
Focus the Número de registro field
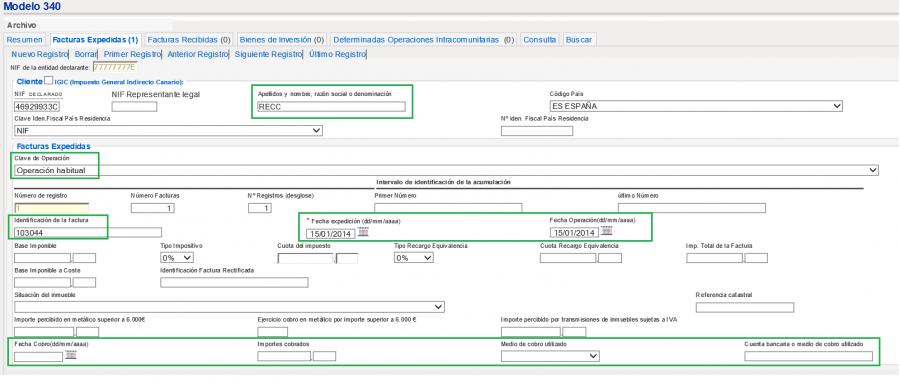click(x=51, y=208)
